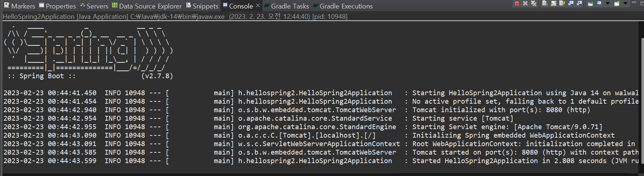
Task: Open the Servers tab
Action: 94,6
